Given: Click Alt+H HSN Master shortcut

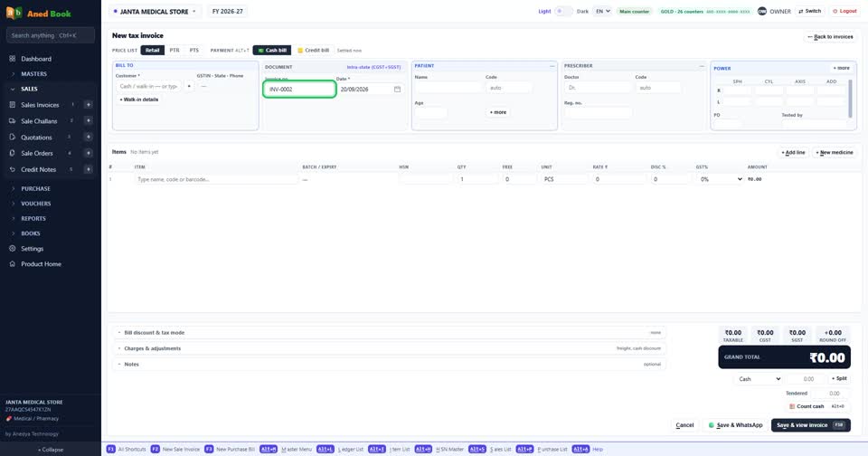Looking at the screenshot, I should [439, 450].
